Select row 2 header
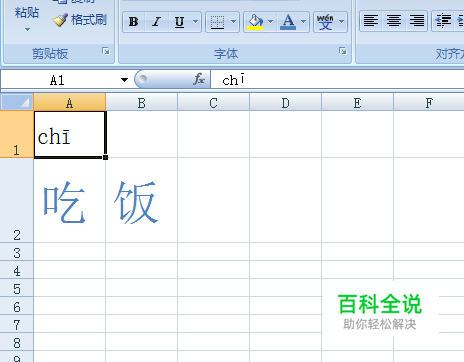 tap(17, 200)
